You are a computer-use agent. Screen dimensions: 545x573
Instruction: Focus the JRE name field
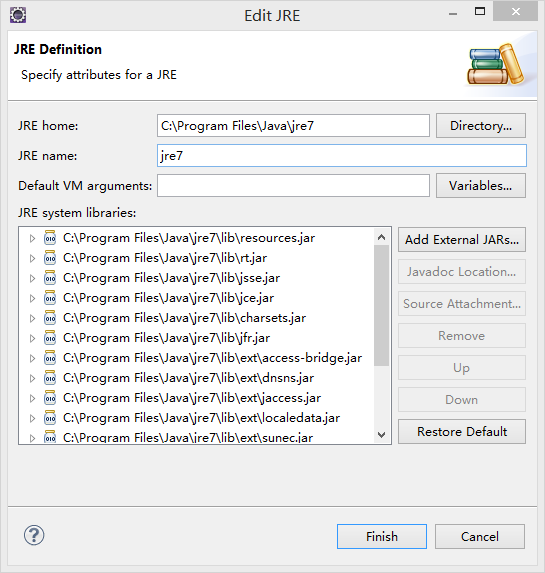342,156
